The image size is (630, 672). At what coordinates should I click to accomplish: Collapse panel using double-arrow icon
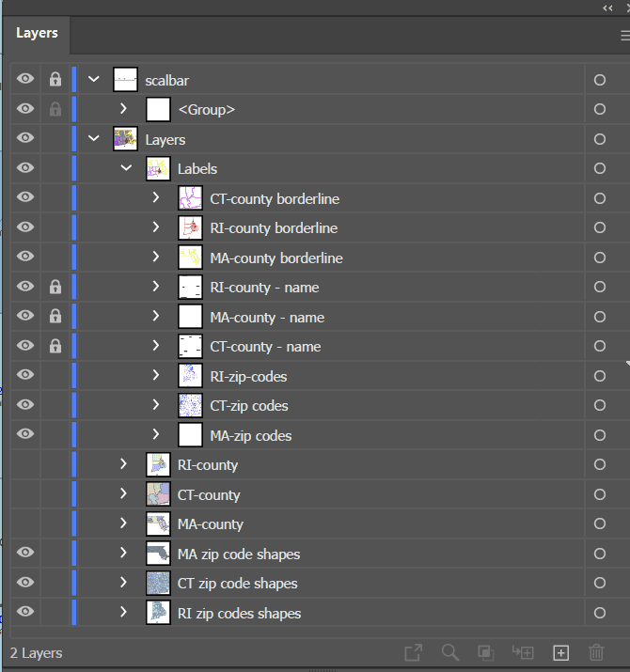[607, 8]
